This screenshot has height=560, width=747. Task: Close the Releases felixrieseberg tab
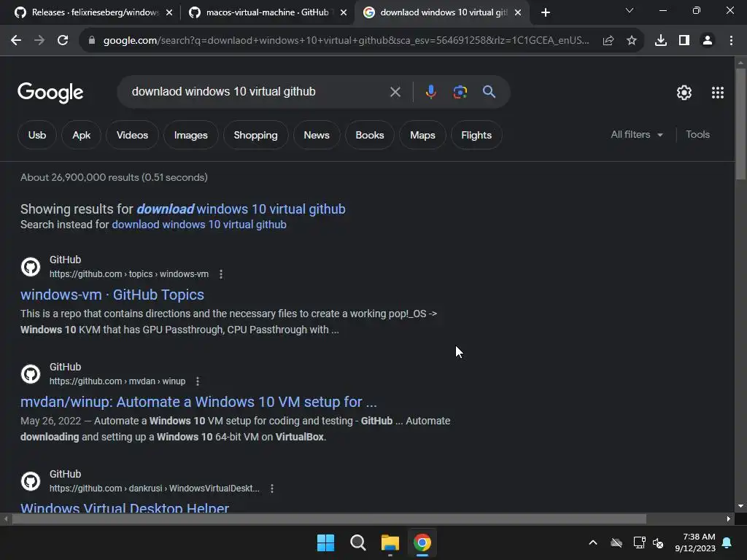coord(169,13)
